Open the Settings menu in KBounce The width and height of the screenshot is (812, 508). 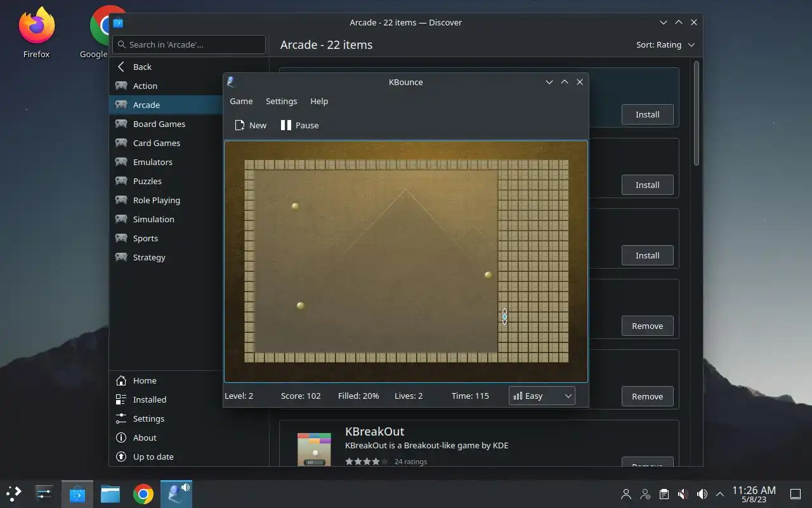[x=281, y=101]
